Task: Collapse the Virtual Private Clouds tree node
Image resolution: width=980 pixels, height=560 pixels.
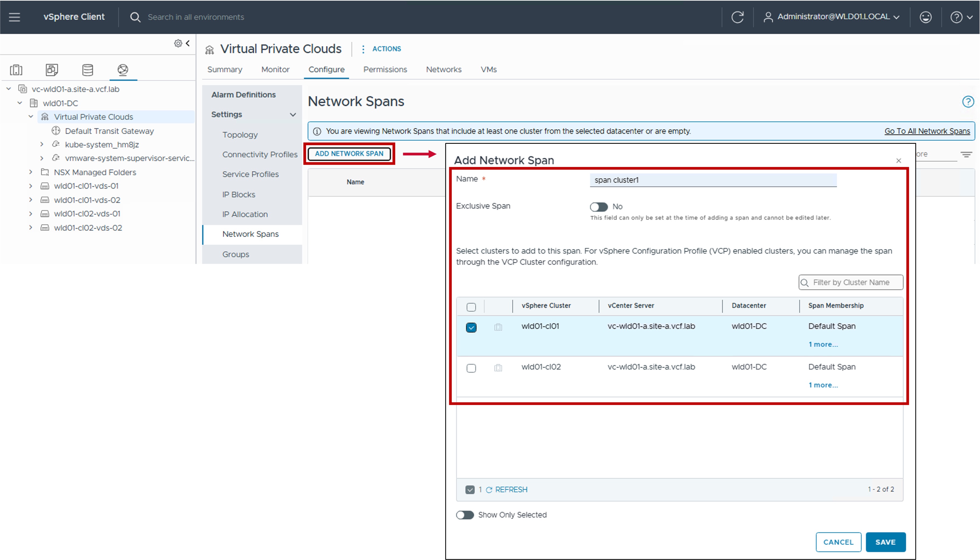Action: point(31,117)
